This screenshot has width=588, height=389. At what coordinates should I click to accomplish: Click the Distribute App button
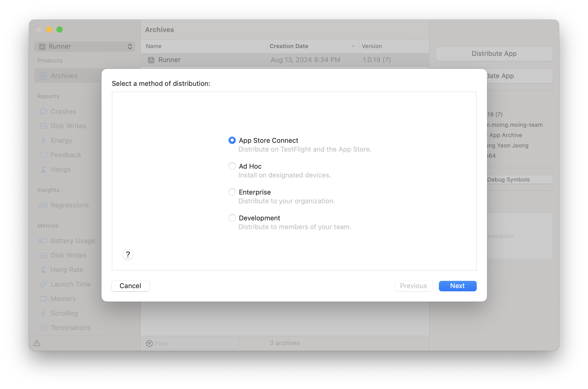click(x=494, y=54)
